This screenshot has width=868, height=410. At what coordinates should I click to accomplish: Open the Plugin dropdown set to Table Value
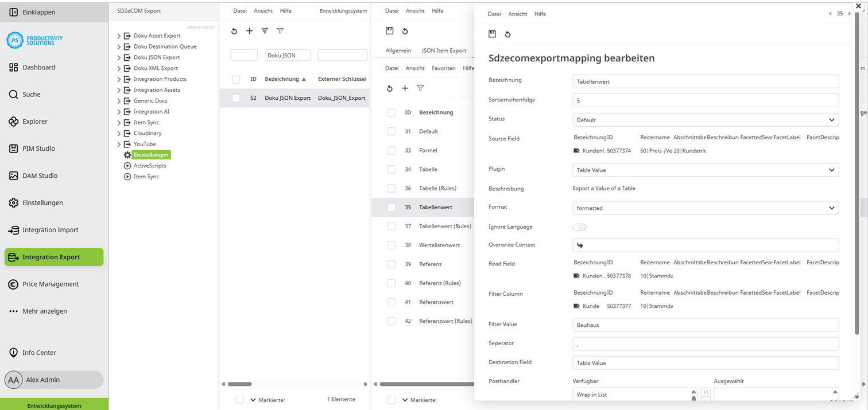(705, 169)
